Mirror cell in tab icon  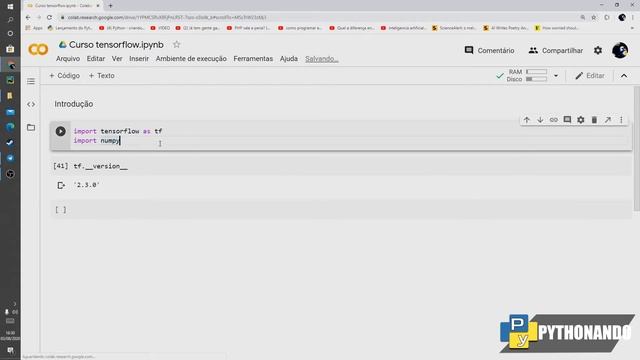point(608,120)
